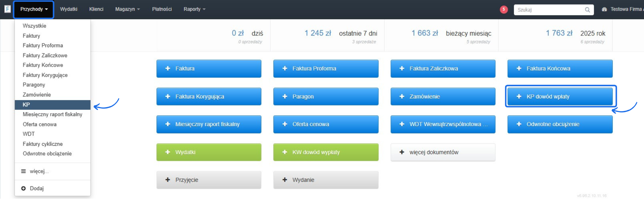Screen dimensions: 644x200
Task: Open the Płatności navbar item
Action: click(162, 9)
